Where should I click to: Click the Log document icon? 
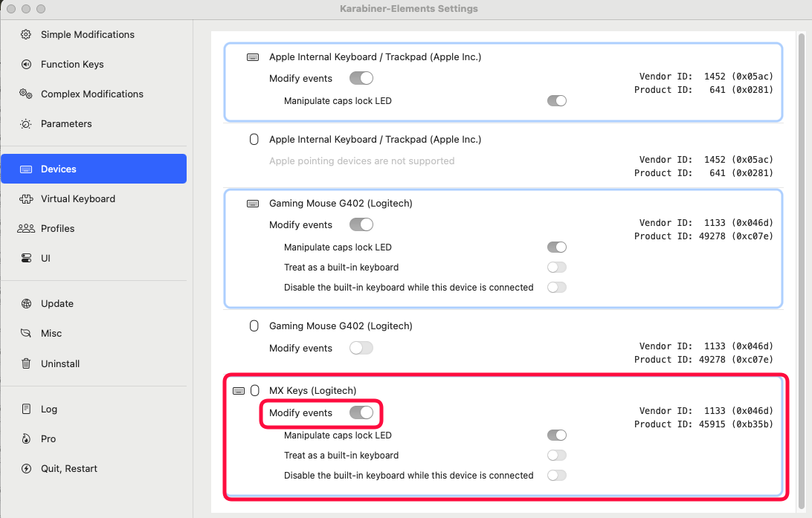(x=26, y=409)
